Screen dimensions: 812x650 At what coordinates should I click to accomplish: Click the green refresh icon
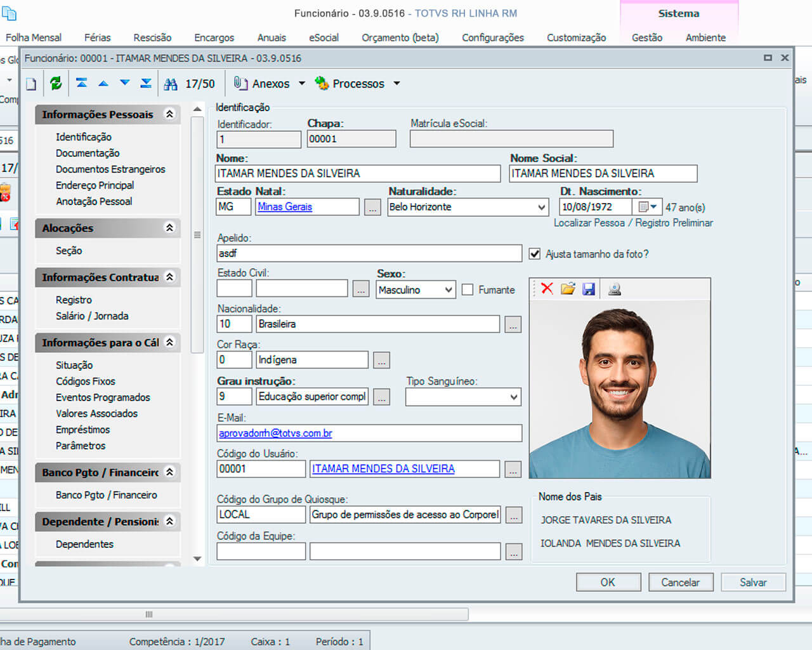pos(56,83)
